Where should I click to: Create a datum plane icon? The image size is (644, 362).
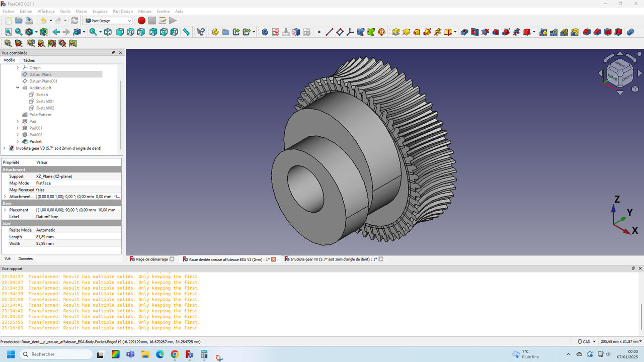click(x=340, y=32)
